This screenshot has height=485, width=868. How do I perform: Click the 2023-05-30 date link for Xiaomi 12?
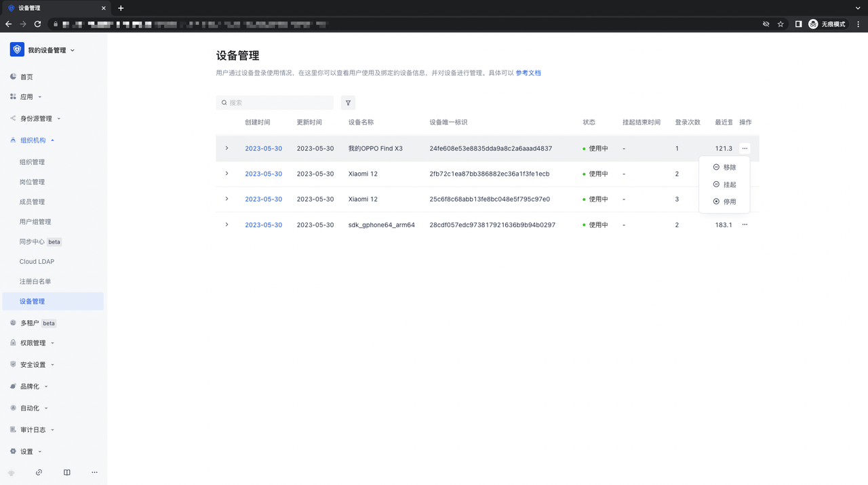[x=264, y=174]
